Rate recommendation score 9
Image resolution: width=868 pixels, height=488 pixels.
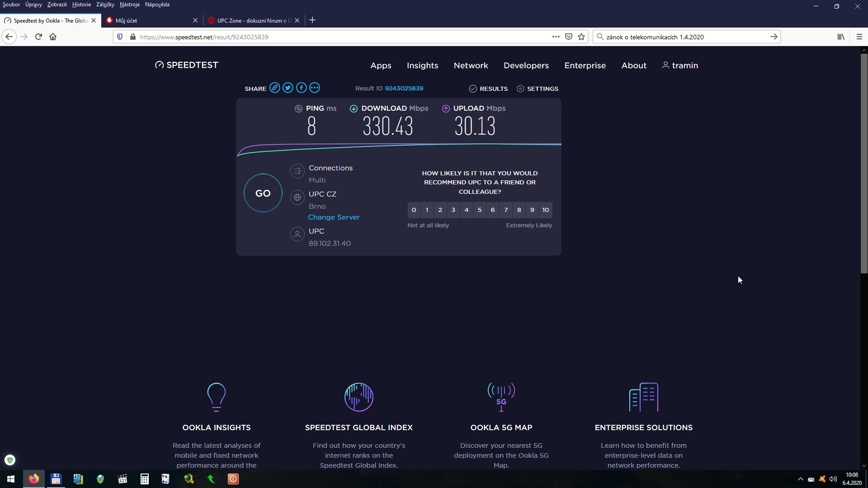(x=532, y=210)
